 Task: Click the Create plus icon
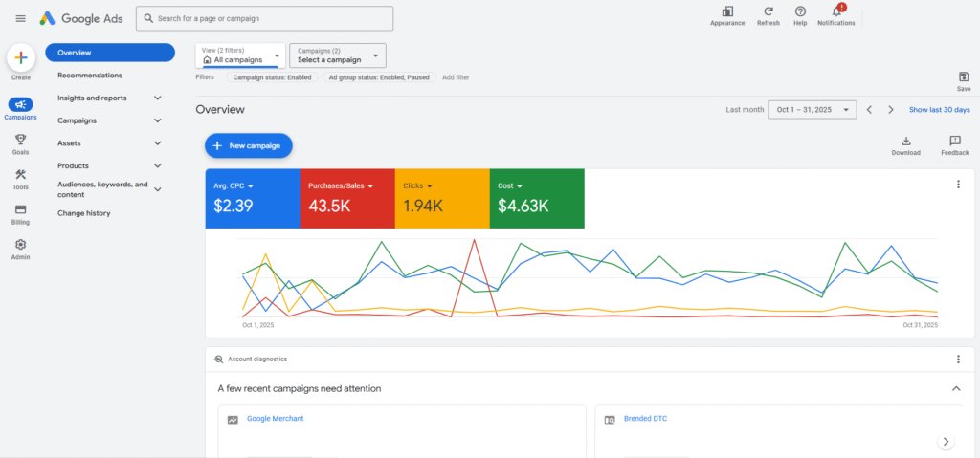click(21, 58)
